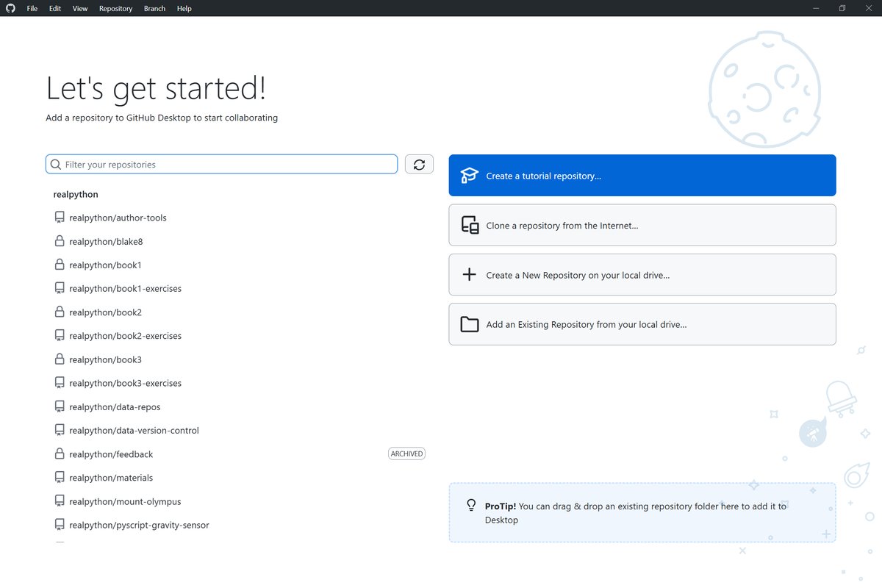
Task: Click Clone a repository from the Internet
Action: pyautogui.click(x=642, y=225)
